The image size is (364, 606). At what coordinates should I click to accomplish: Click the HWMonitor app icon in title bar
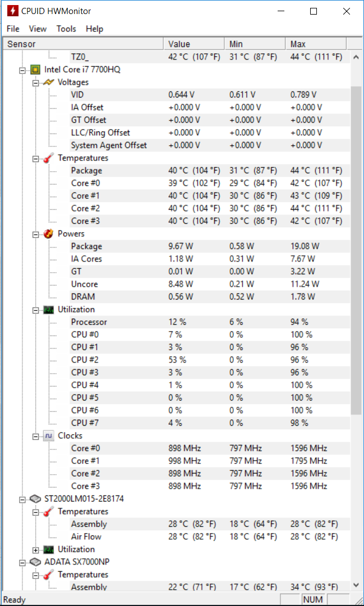click(x=12, y=11)
